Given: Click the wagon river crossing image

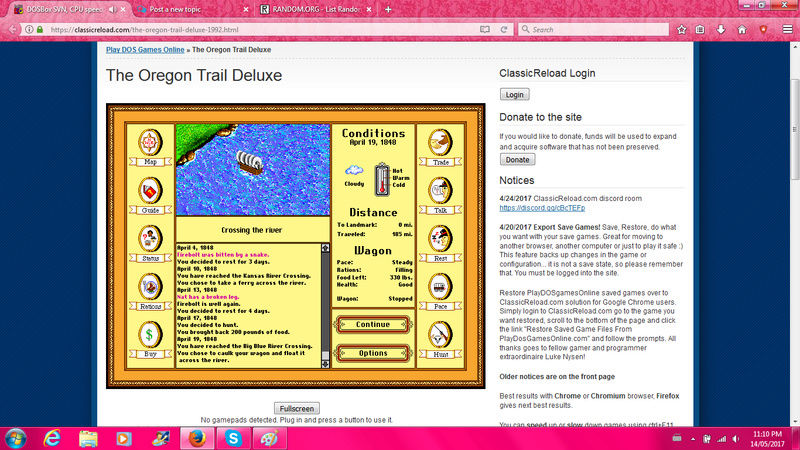Looking at the screenshot, I should [253, 169].
